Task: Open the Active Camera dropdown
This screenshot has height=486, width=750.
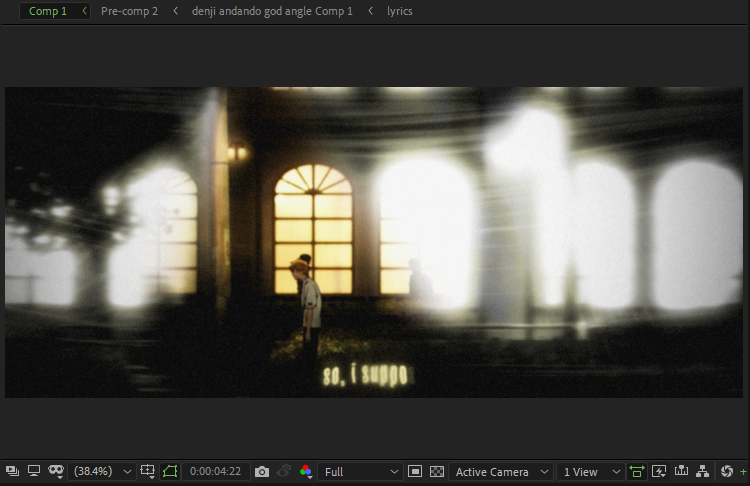Action: (x=501, y=472)
